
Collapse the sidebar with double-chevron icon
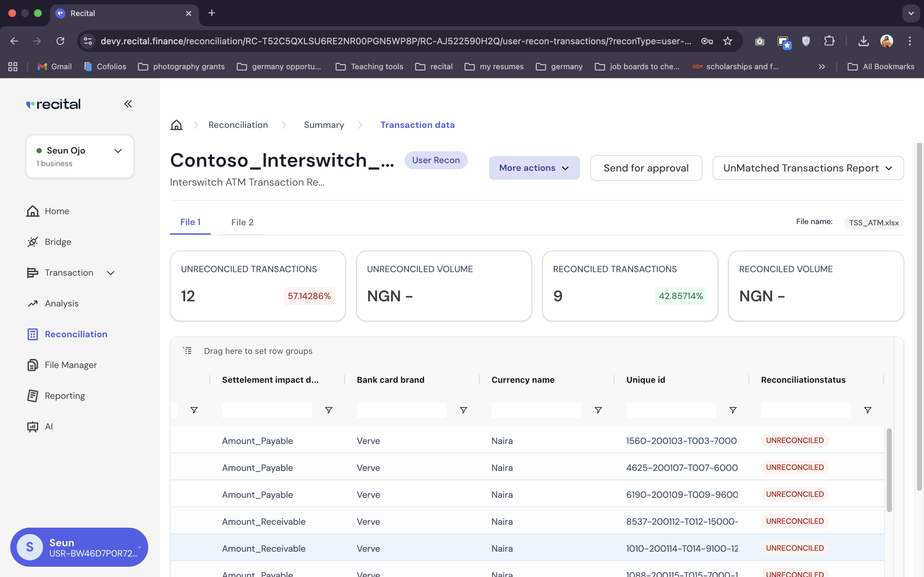click(128, 104)
